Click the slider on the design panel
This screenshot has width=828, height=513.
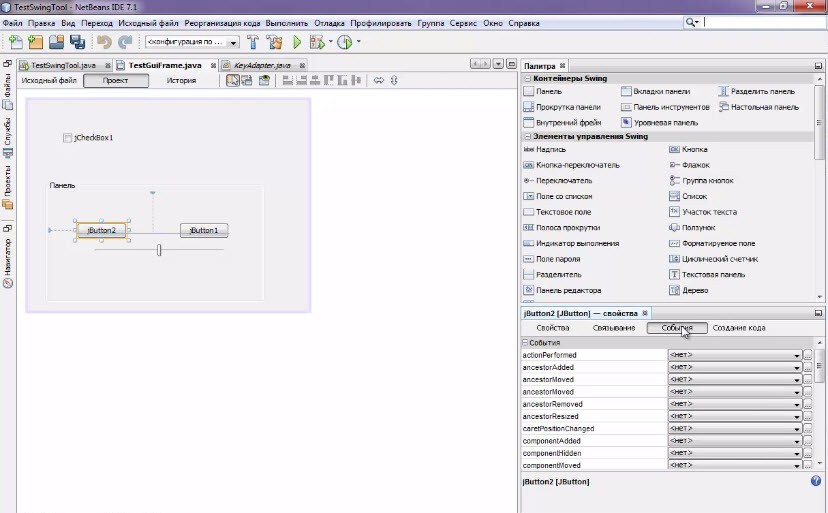(x=158, y=250)
